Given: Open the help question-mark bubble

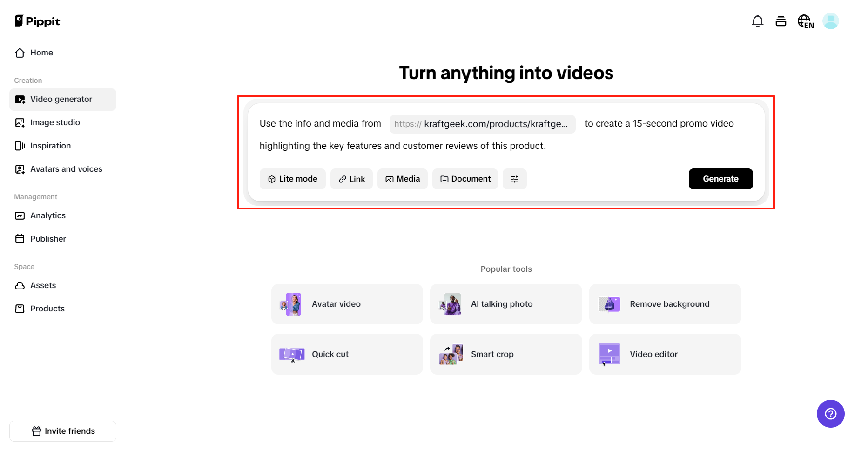Looking at the screenshot, I should 830,413.
